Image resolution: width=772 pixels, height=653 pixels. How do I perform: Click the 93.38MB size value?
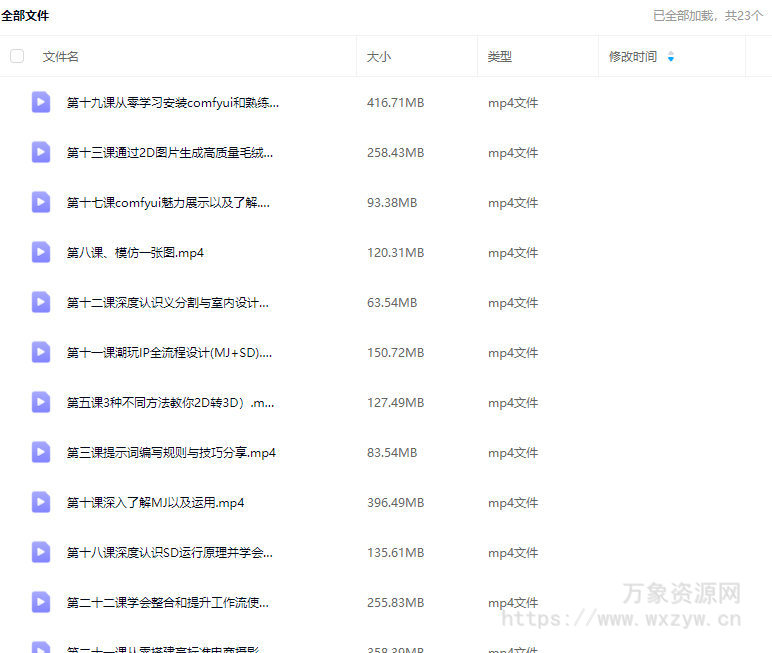392,203
